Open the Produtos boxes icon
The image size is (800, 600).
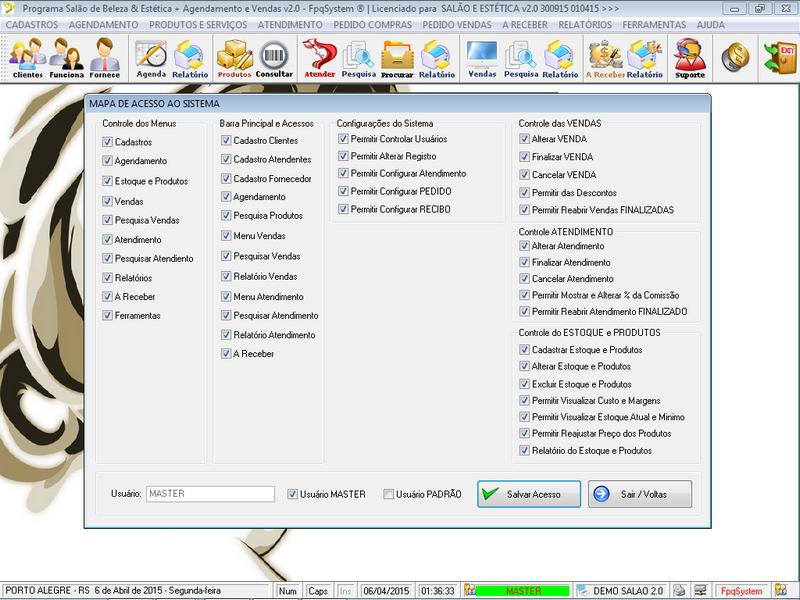(x=235, y=58)
